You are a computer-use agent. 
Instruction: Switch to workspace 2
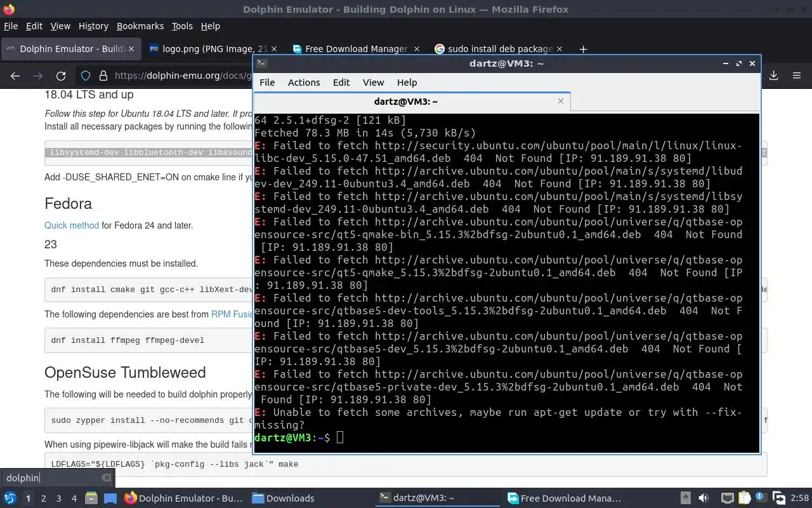tap(43, 498)
